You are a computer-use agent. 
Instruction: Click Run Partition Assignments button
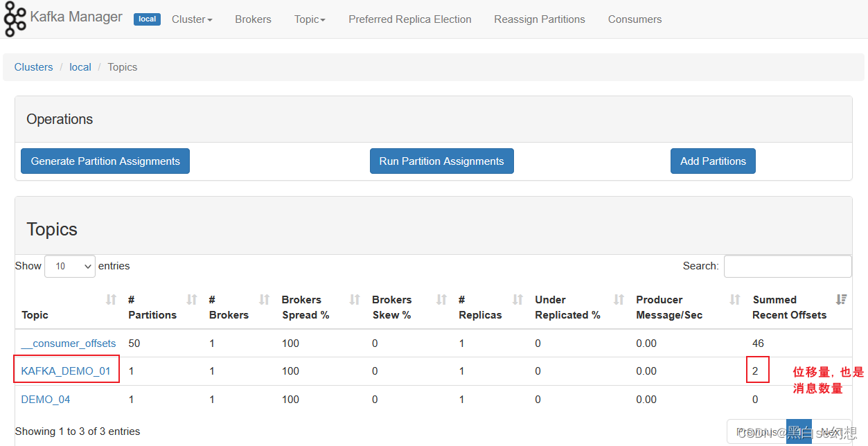click(x=442, y=161)
